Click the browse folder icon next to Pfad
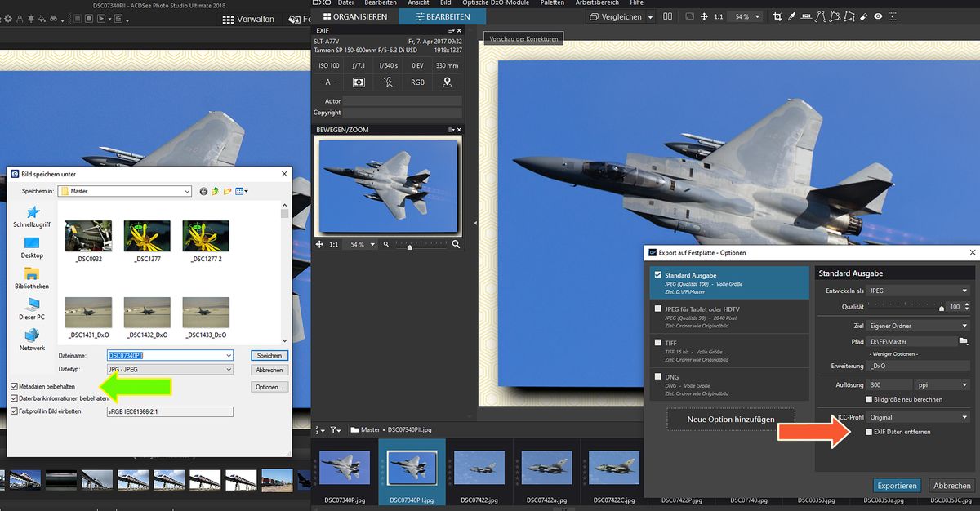The image size is (980, 511). pos(963,341)
